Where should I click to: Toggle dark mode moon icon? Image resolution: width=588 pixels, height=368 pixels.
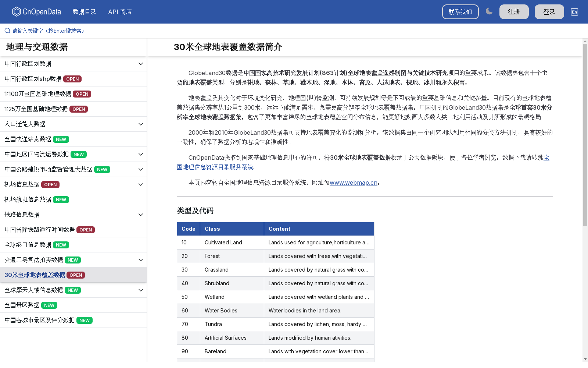pos(489,11)
